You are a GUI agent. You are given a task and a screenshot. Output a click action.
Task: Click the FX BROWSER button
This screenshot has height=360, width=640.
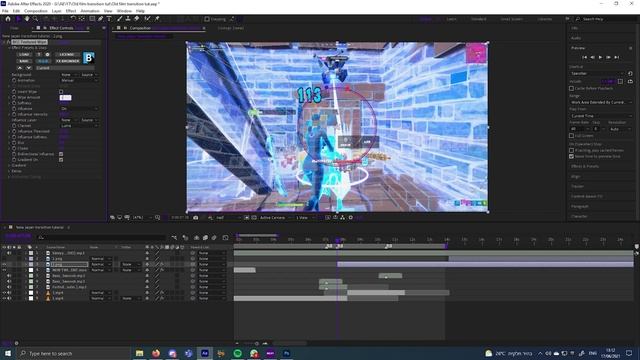click(67, 61)
